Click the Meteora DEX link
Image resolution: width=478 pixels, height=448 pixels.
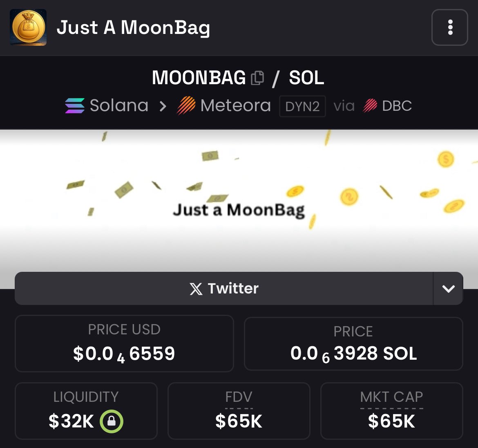224,105
